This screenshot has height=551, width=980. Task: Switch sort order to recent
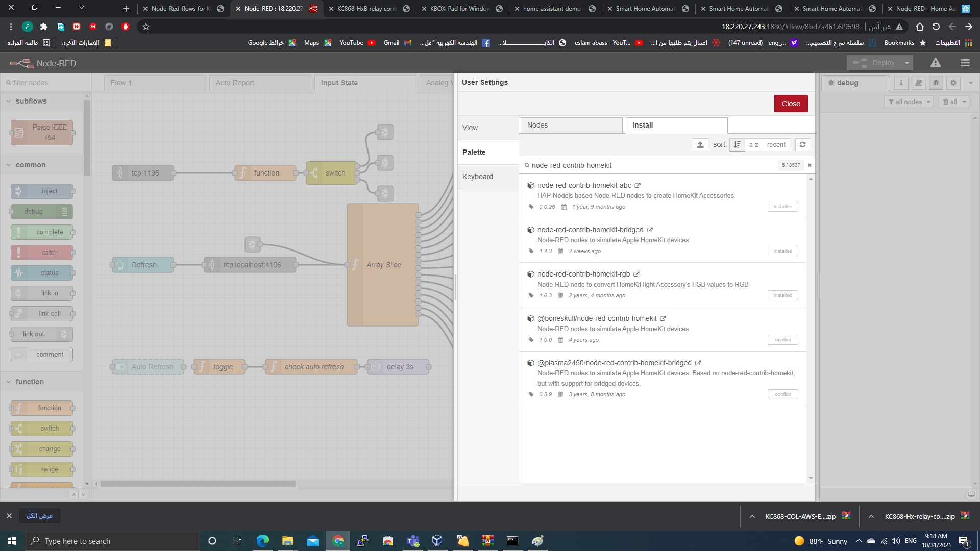click(x=776, y=145)
